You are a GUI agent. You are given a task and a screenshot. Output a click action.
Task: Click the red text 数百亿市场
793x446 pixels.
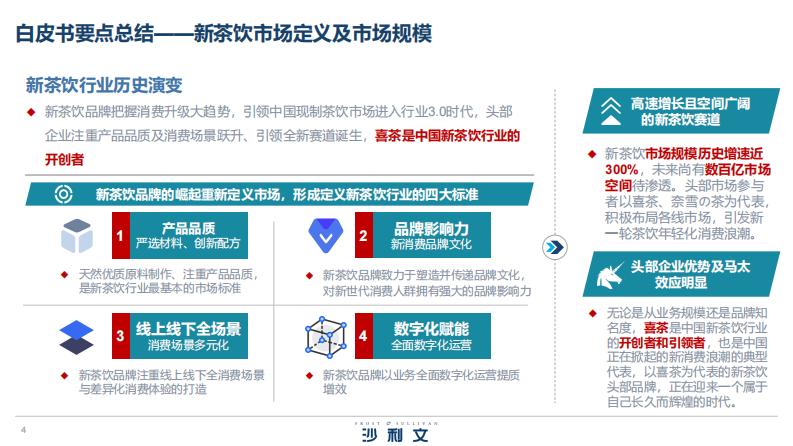(738, 169)
